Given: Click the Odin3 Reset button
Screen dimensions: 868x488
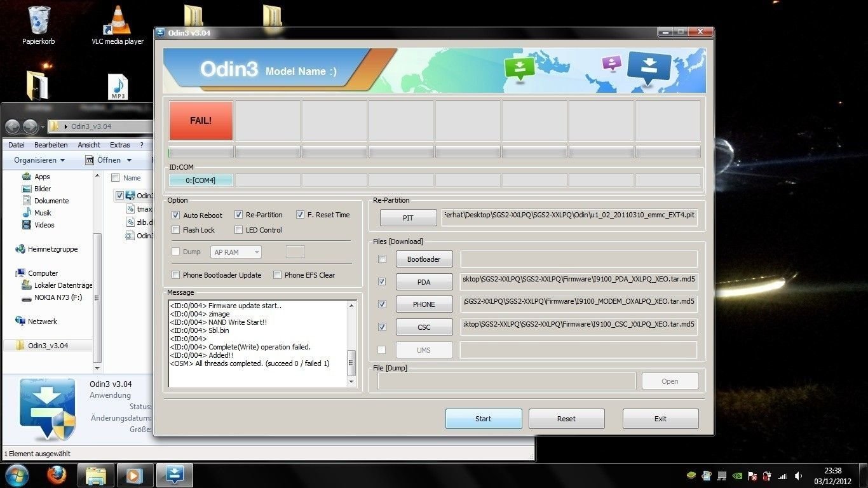Looking at the screenshot, I should pos(566,419).
